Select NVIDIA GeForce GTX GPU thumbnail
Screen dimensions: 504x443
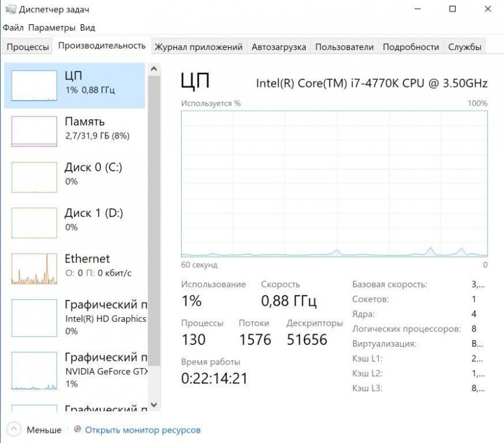coord(34,370)
